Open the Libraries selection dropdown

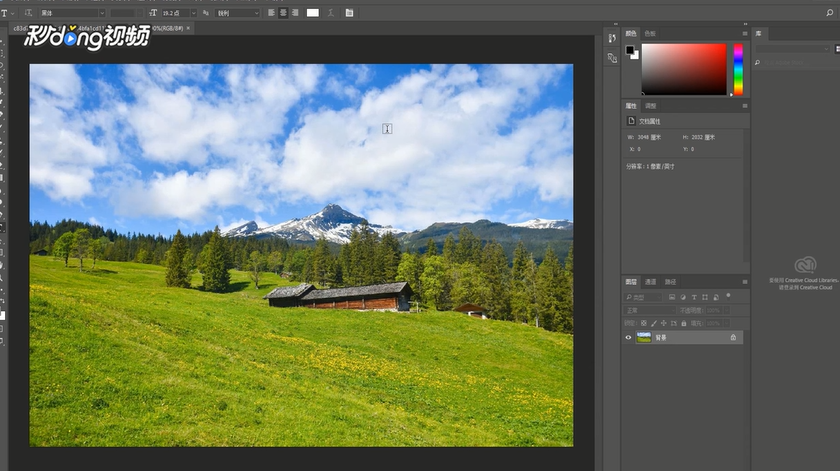click(792, 49)
